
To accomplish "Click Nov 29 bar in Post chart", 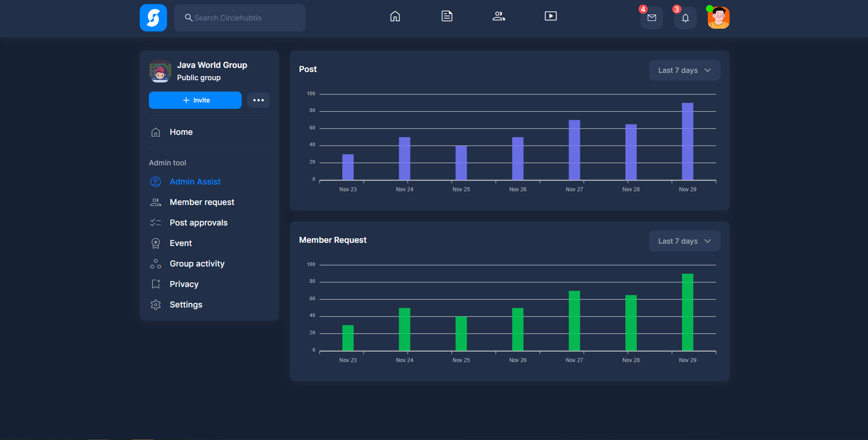I will coord(687,142).
